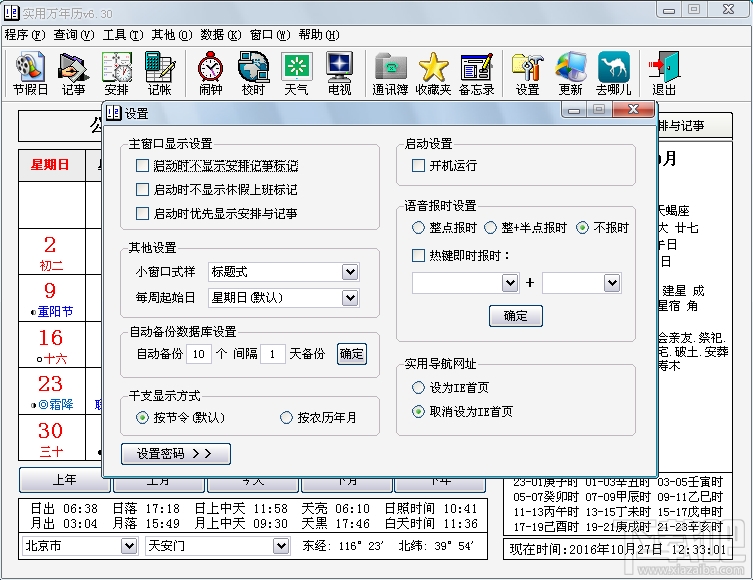Open the 去哪儿 camel icon
Viewport: 753px width, 580px height.
click(x=613, y=73)
